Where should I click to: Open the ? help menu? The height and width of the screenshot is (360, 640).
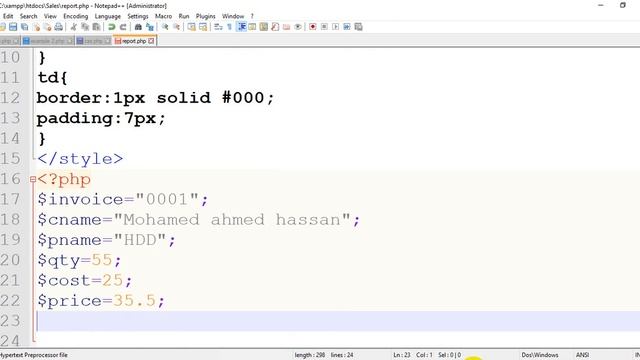[252, 16]
